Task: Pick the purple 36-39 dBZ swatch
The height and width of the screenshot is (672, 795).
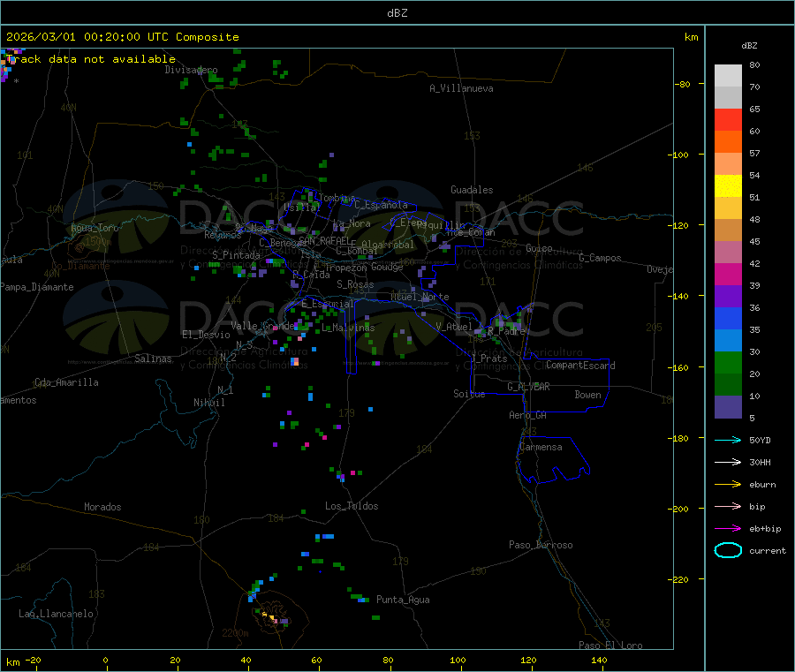Action: point(728,297)
